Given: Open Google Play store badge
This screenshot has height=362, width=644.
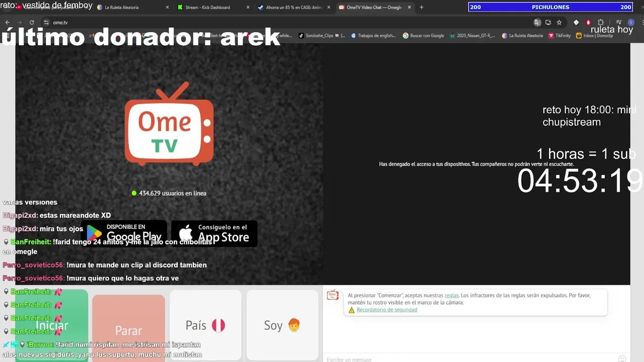Looking at the screenshot, I should click(x=124, y=233).
